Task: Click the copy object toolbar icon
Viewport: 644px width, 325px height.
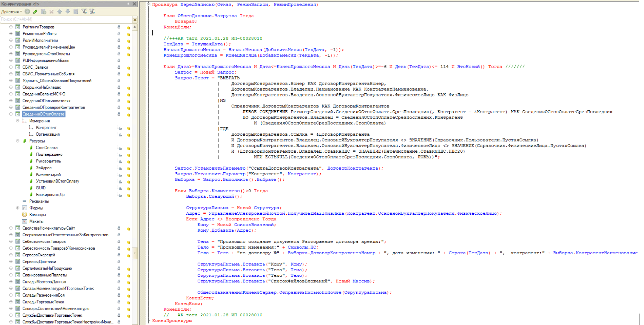Action: coord(44,11)
